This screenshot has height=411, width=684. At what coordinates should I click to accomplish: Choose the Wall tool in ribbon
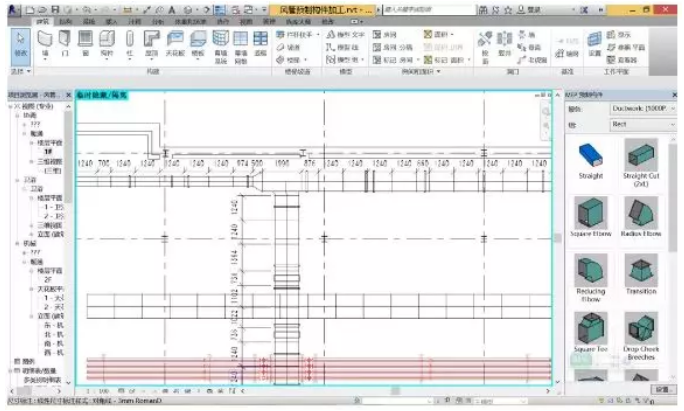click(x=44, y=45)
